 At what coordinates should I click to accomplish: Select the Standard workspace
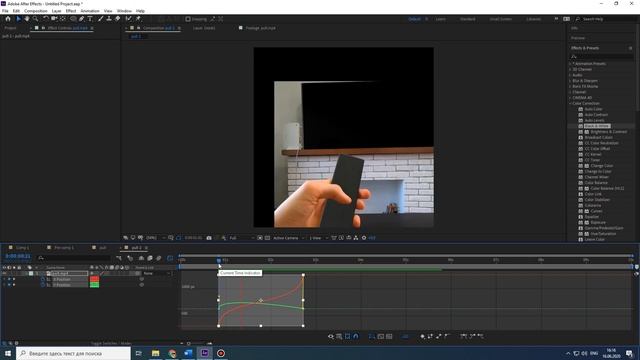coord(468,19)
